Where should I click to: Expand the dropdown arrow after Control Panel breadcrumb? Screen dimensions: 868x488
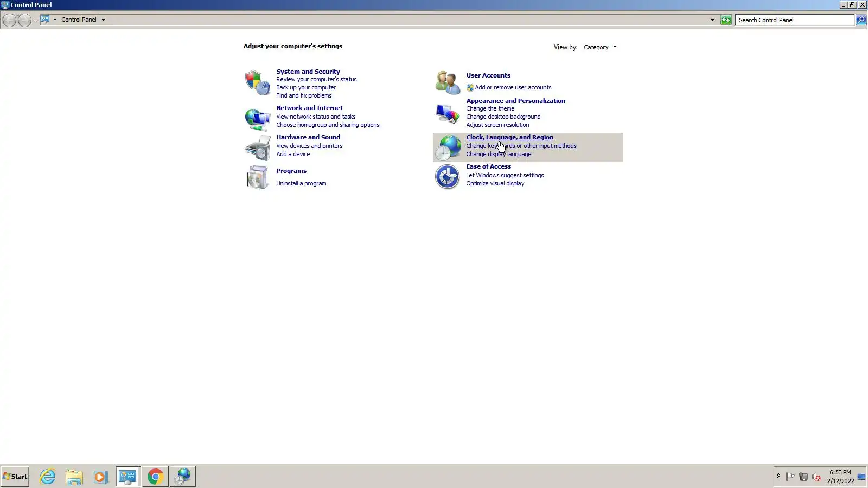pyautogui.click(x=103, y=20)
